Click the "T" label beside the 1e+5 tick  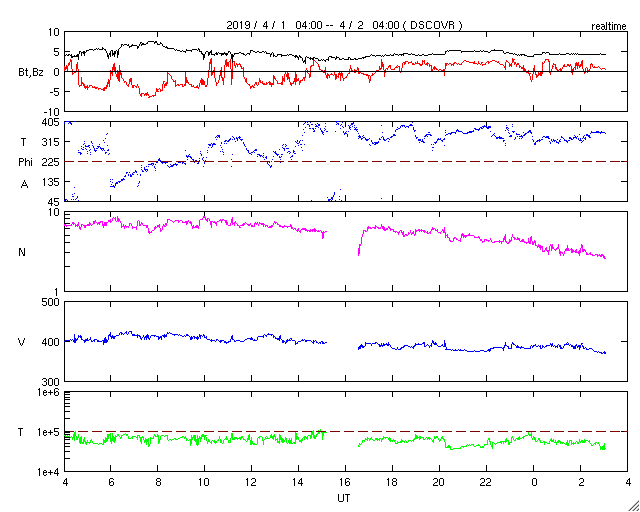(x=21, y=432)
